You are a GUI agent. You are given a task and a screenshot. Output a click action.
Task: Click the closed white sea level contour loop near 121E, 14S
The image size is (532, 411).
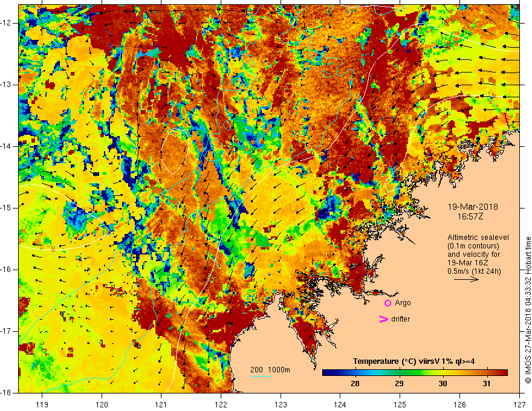(x=175, y=152)
